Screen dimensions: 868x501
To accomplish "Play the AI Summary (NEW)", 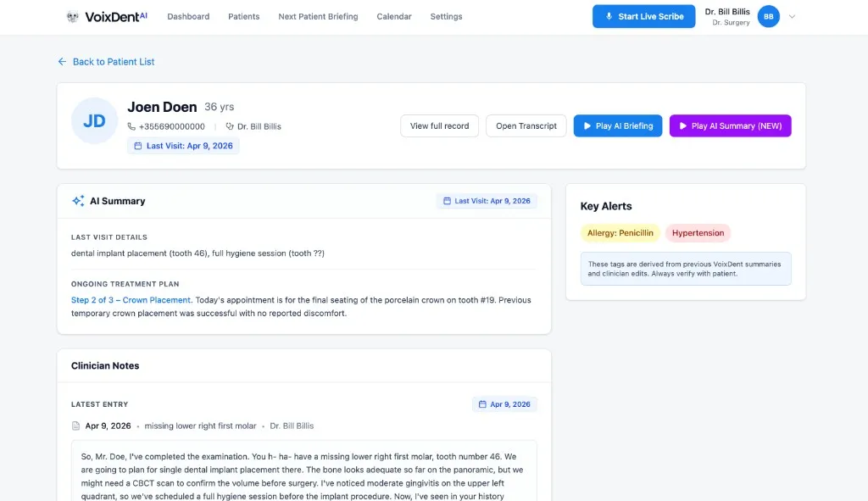I will tap(730, 125).
